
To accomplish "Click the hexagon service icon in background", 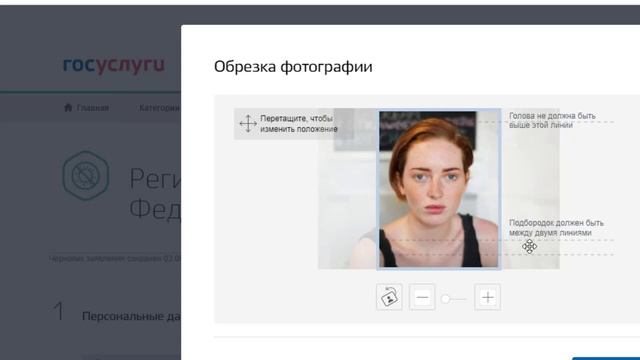I will pyautogui.click(x=86, y=176).
